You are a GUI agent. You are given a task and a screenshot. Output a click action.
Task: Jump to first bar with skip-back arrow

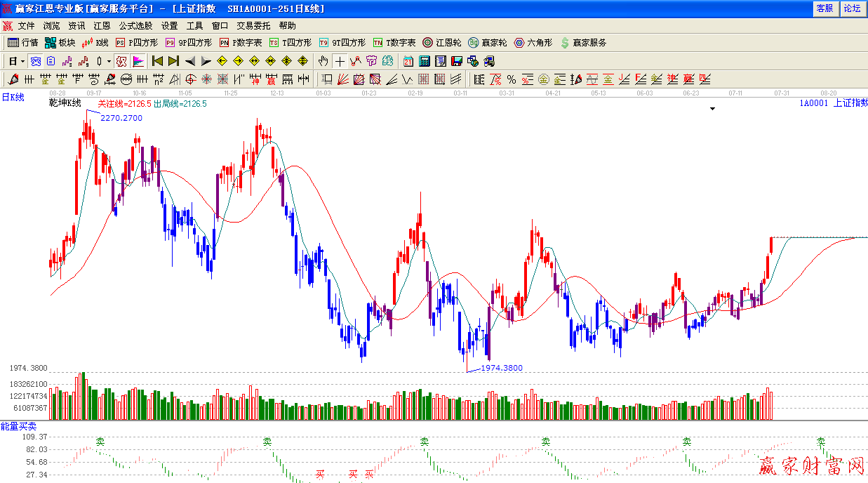coord(157,61)
